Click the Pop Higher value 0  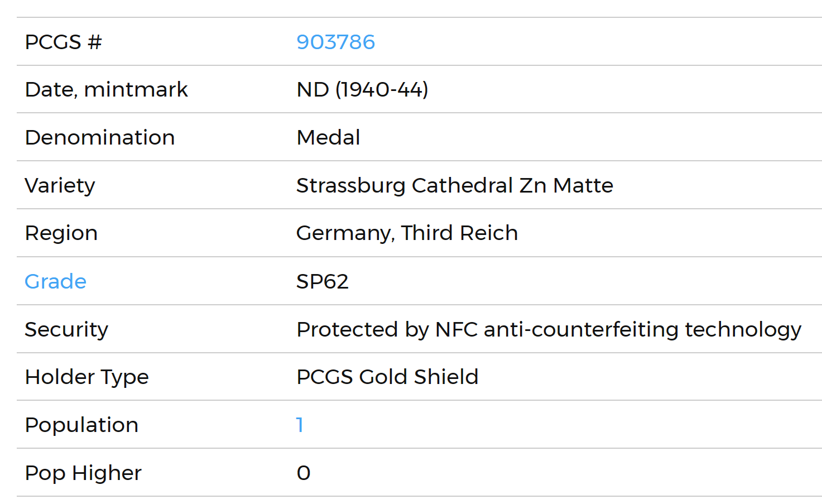tap(304, 473)
